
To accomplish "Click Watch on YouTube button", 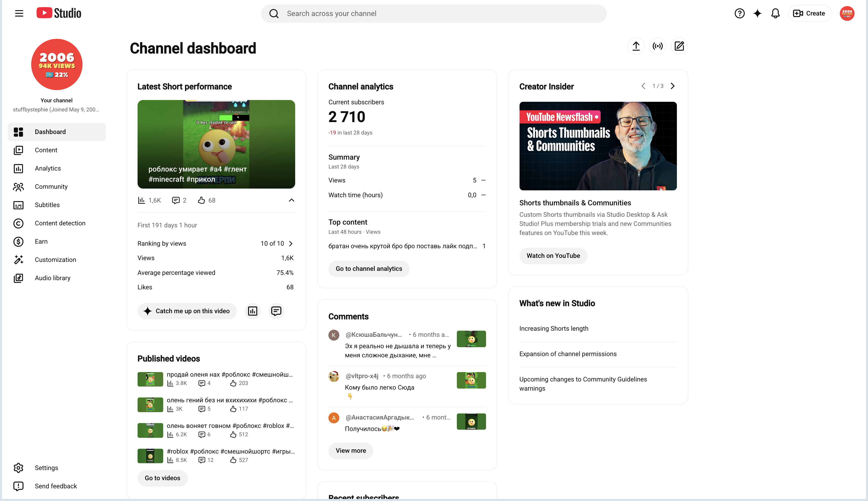I will [553, 256].
